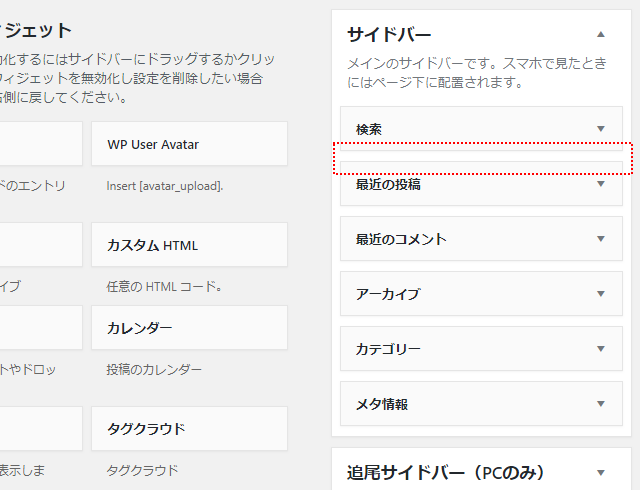This screenshot has width=640, height=490.
Task: Expand the 最近のコメント widget arrow
Action: pos(601,239)
